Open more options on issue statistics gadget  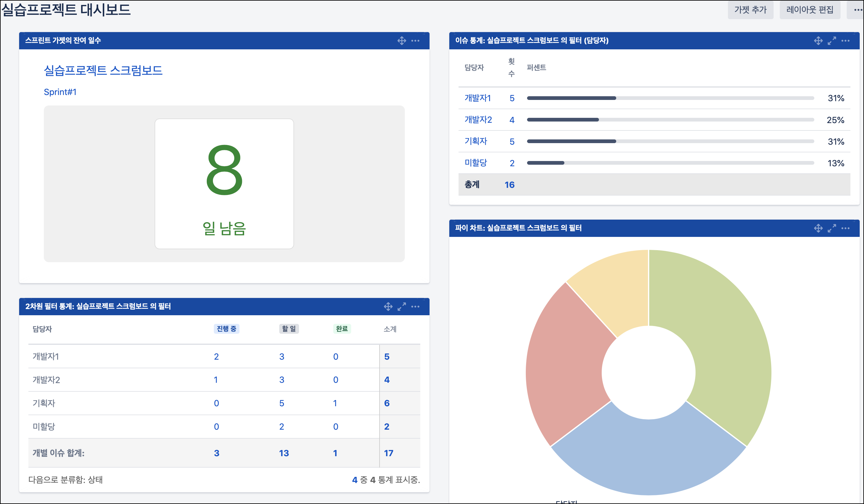pos(845,41)
